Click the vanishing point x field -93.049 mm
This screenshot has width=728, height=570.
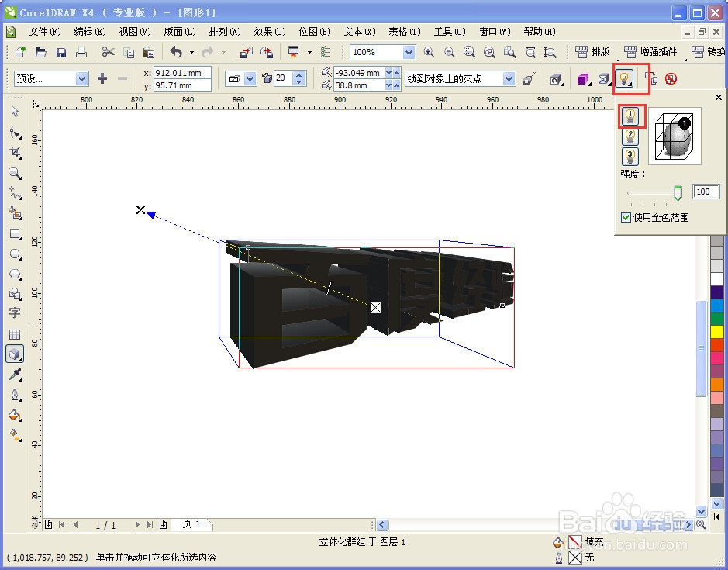(359, 73)
